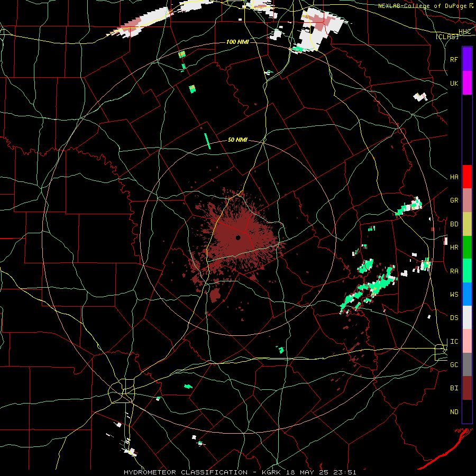Click the 'GR' legend label
Viewport: 476px width, 476px height.
(x=454, y=200)
